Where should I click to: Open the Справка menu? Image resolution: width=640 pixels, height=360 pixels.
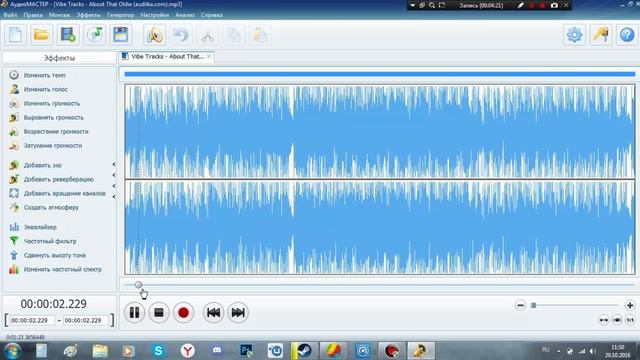(x=211, y=15)
